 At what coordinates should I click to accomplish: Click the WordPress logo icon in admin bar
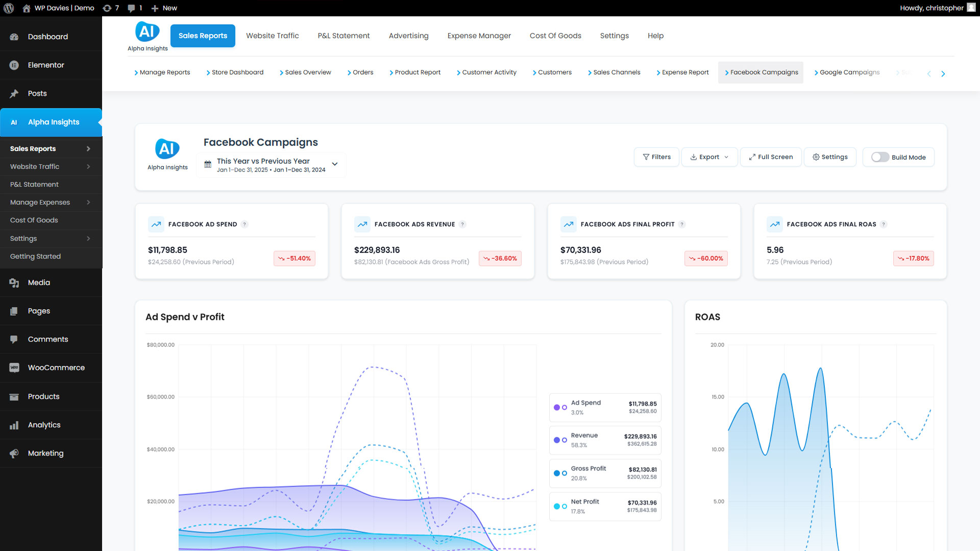pyautogui.click(x=9, y=8)
